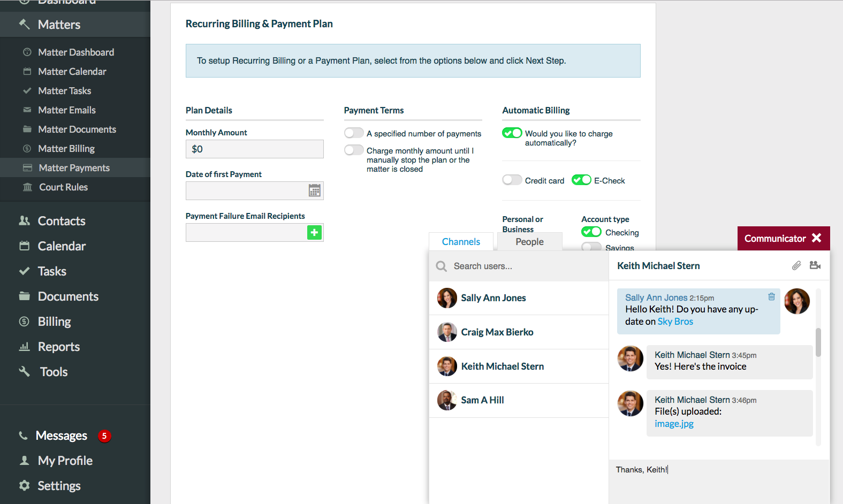Follow the Sky Bros link in chat

click(x=675, y=322)
